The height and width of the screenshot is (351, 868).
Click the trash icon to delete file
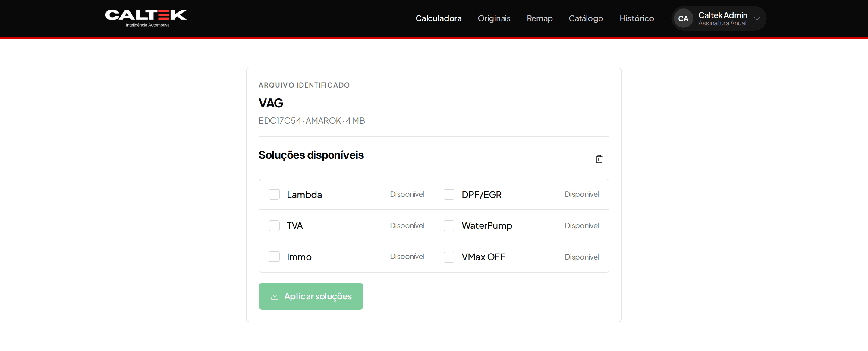[x=599, y=159]
